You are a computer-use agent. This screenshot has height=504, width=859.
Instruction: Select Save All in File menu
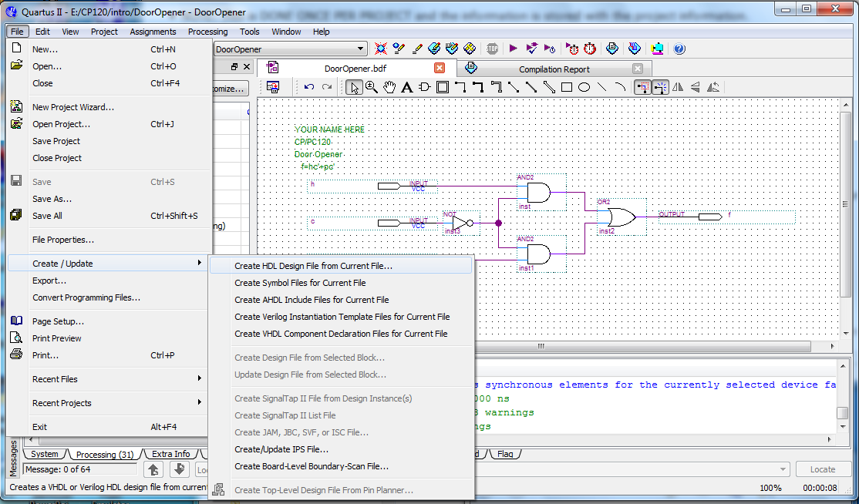pos(109,216)
